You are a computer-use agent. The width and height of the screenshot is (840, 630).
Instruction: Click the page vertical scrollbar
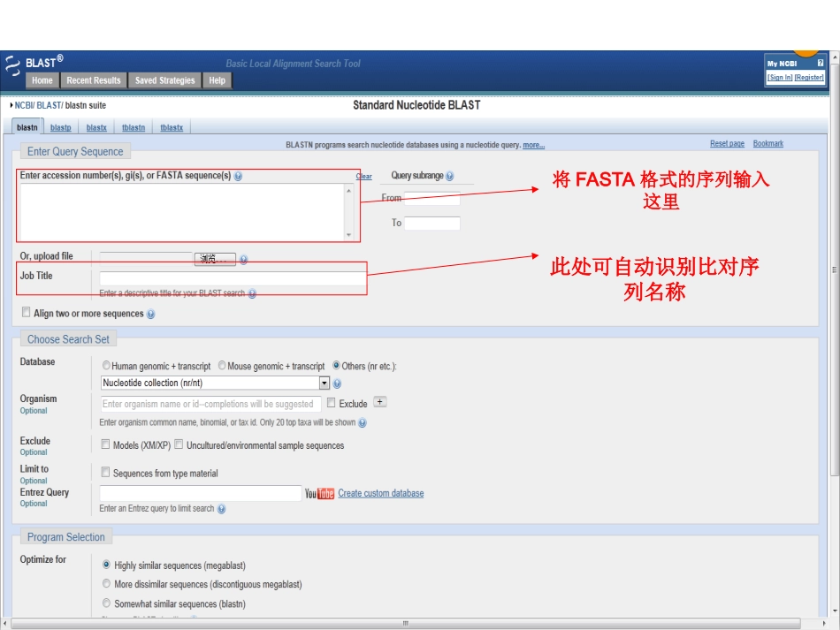(835, 268)
